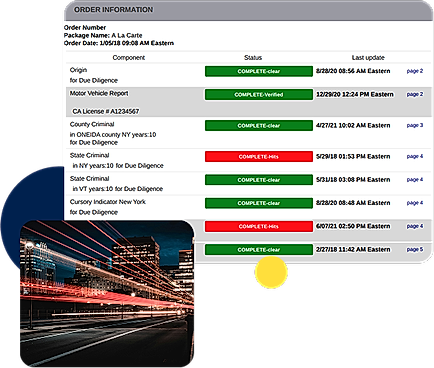This screenshot has width=434, height=368.
Task: Click the city night traffic photo
Action: tap(107, 293)
